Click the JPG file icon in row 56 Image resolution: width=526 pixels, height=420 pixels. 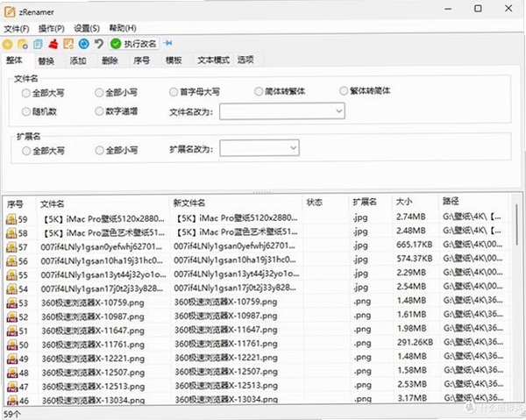(x=11, y=261)
